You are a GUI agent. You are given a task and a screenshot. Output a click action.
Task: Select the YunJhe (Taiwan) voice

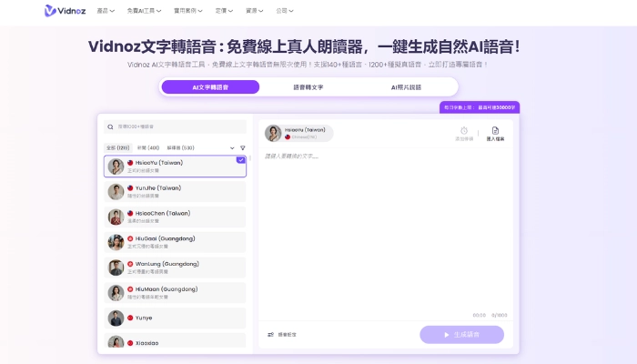[x=175, y=191]
